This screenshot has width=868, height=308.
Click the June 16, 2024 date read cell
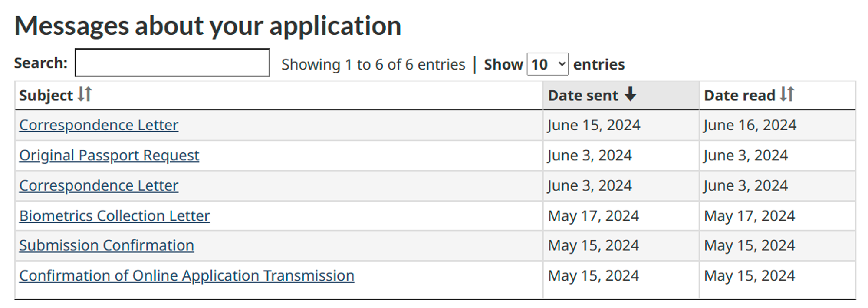[750, 125]
